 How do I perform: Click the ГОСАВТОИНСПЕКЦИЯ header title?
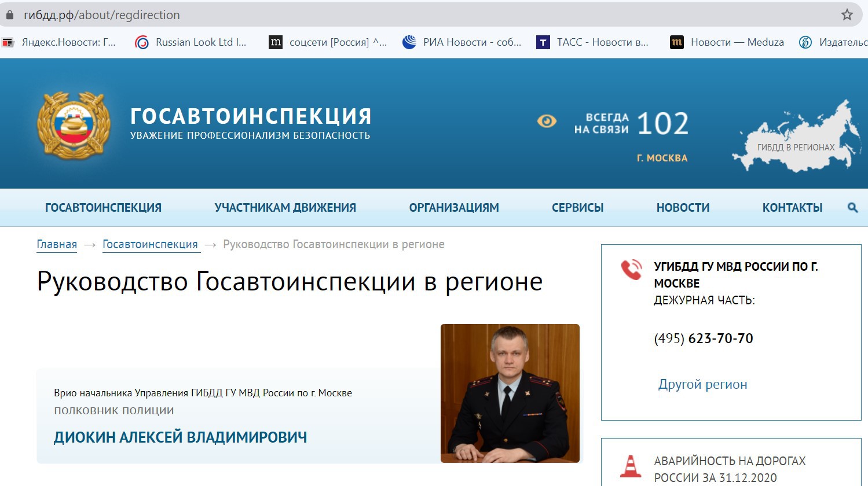(x=251, y=116)
